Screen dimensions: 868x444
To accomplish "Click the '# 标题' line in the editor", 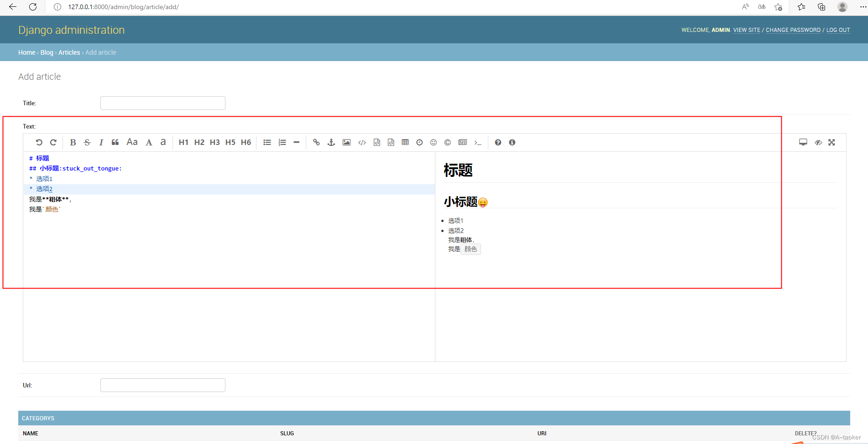I will (x=39, y=158).
